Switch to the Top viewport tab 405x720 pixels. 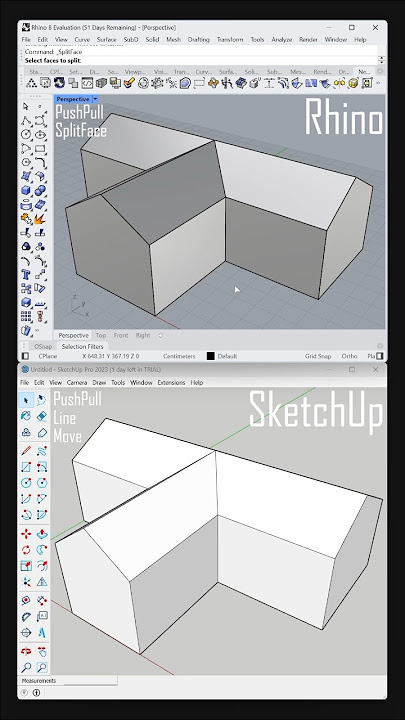[x=101, y=335]
